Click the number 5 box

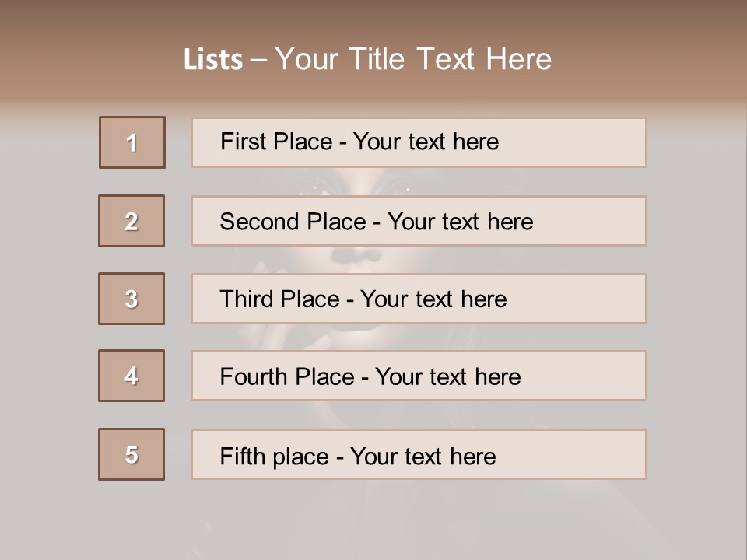click(x=132, y=454)
